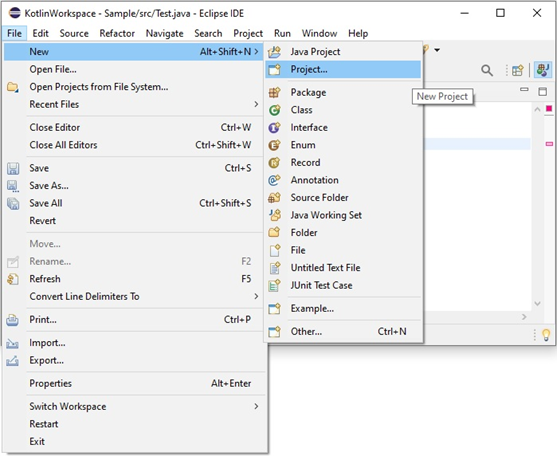Create a new Folder

tap(343, 233)
